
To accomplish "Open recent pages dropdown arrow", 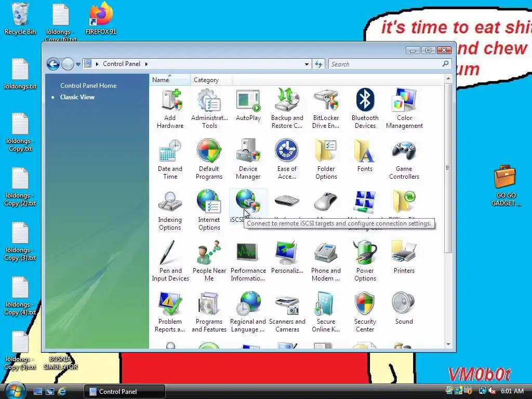I will (x=78, y=64).
